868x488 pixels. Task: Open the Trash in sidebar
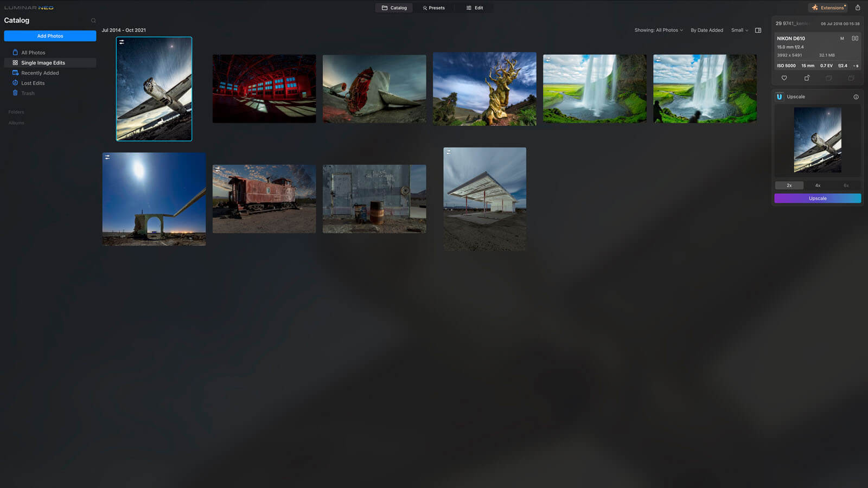(x=28, y=93)
